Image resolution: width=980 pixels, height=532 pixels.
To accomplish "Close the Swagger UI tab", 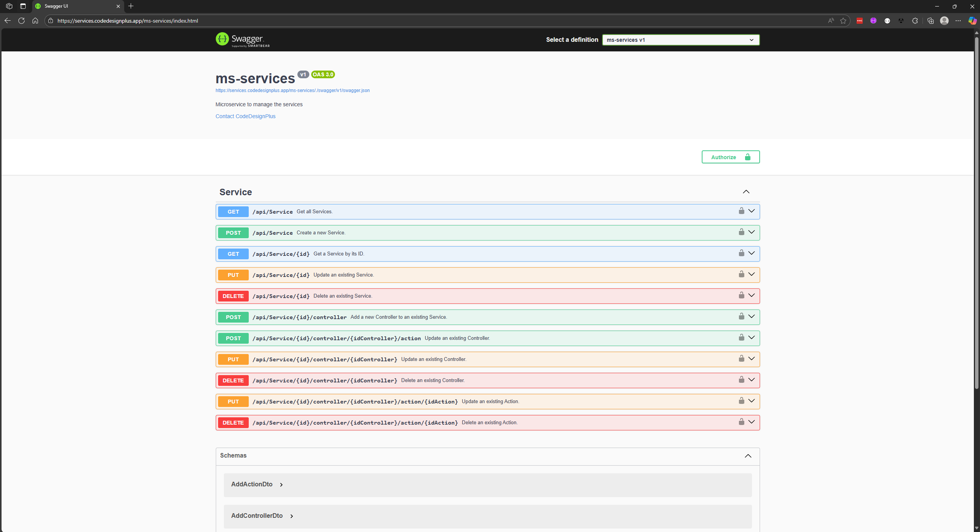I will click(118, 6).
